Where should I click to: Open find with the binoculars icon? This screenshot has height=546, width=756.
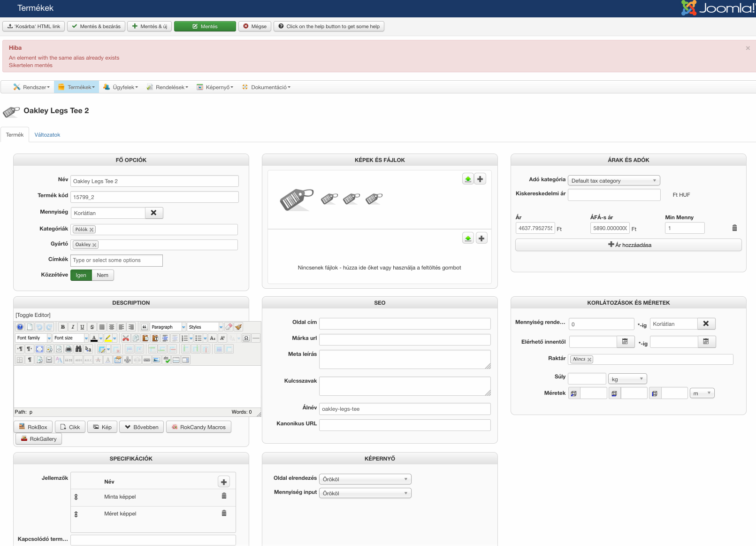[78, 349]
